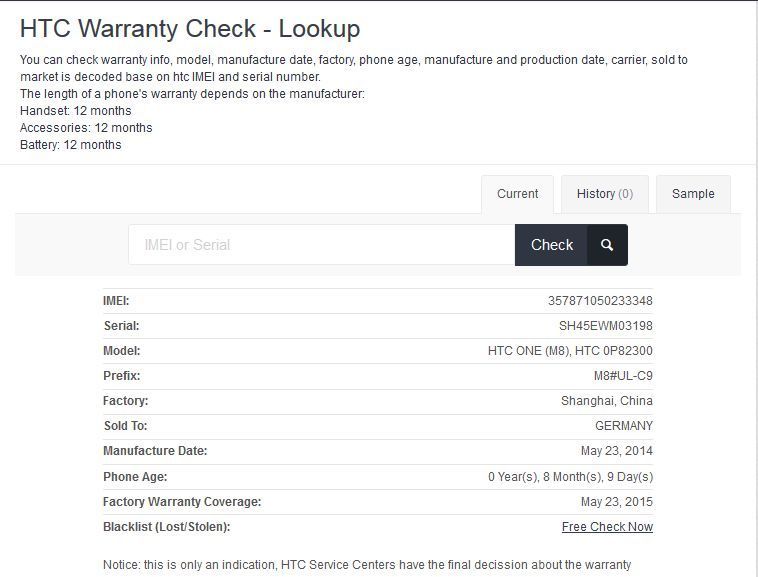Click the warranty coverage date May 23, 2015
Screen dimensions: 758x577
pyautogui.click(x=616, y=502)
